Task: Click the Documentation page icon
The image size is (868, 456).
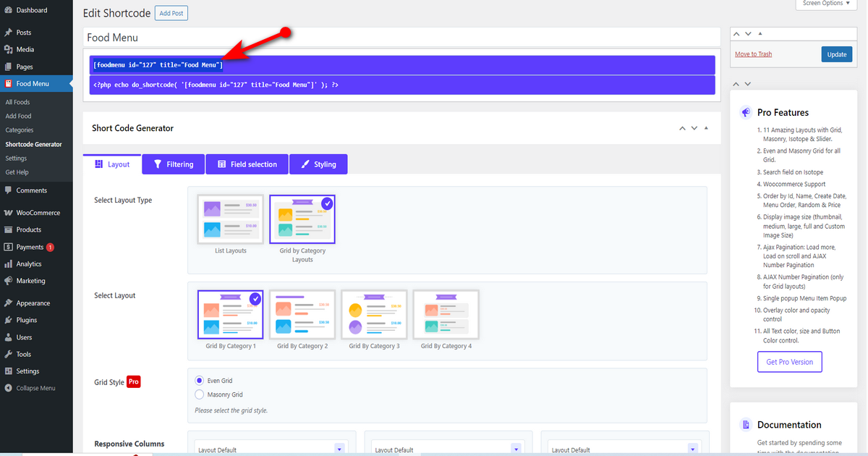Action: pos(746,425)
